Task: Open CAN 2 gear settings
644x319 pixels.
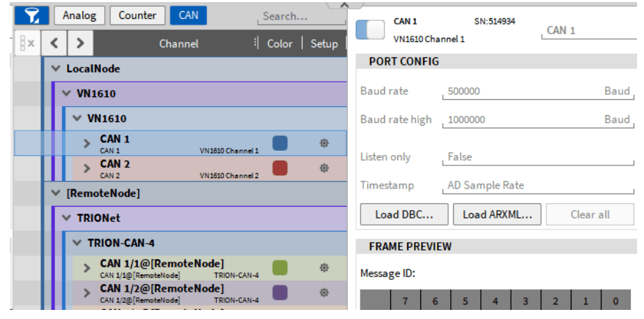Action: point(324,168)
